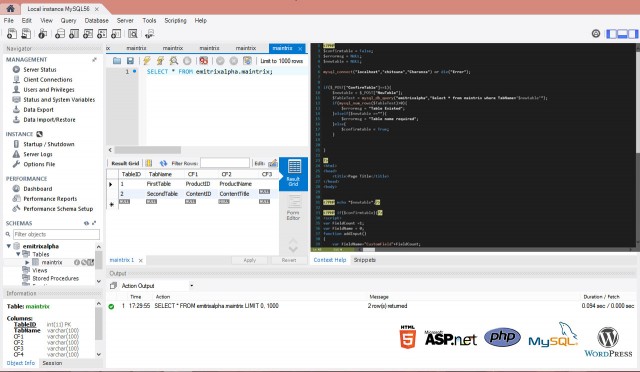Viewport: 640px width, 372px height.
Task: Open Users and Privileges
Action: pyautogui.click(x=49, y=89)
